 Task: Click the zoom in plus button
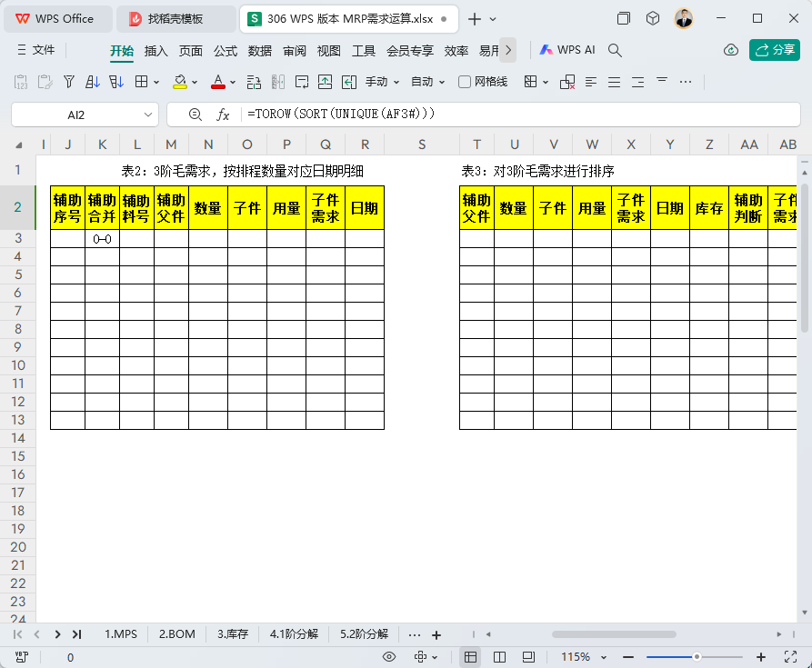click(761, 657)
